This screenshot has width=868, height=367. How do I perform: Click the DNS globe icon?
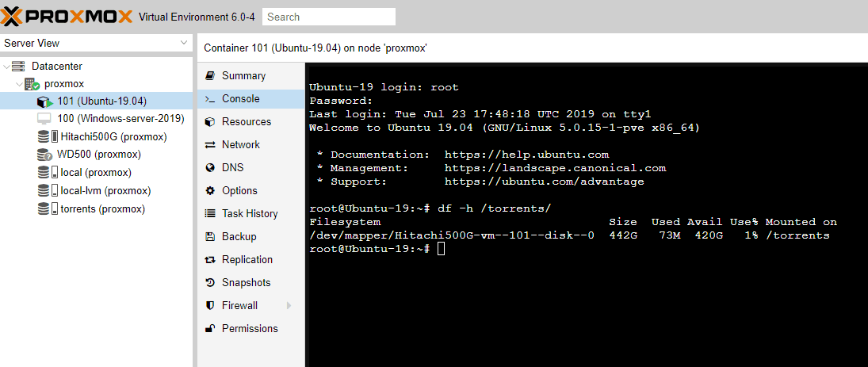point(210,168)
